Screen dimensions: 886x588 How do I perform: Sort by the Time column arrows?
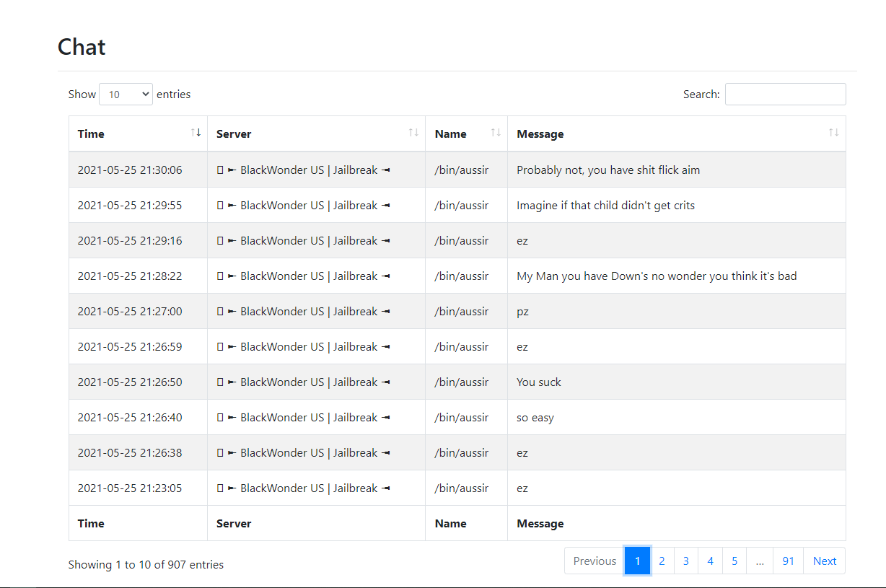click(196, 133)
